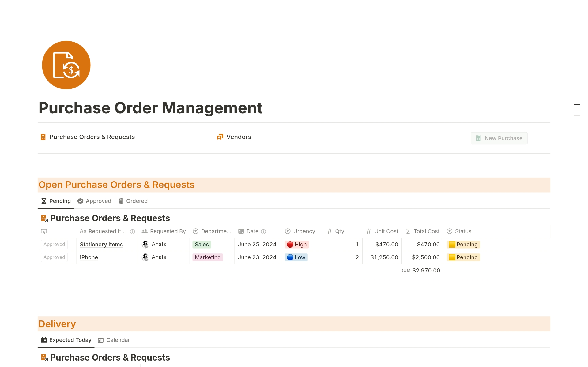Screen dimensions: 588x367
Task: Click the info icon next to Date column
Action: pyautogui.click(x=263, y=232)
